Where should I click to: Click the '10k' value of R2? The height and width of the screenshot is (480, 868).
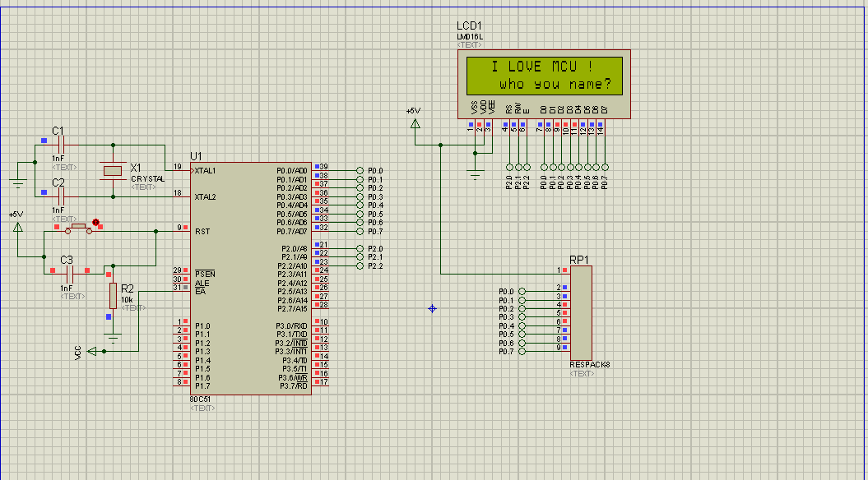click(x=127, y=299)
